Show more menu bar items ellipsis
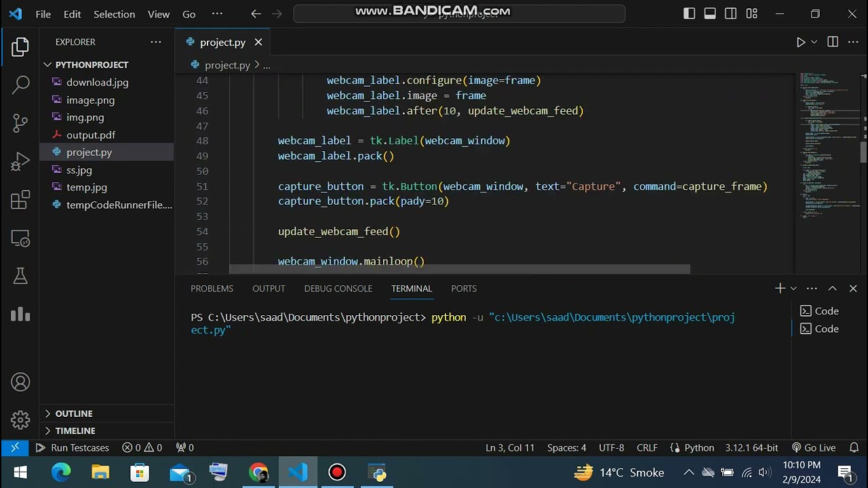The height and width of the screenshot is (488, 868). (x=217, y=14)
